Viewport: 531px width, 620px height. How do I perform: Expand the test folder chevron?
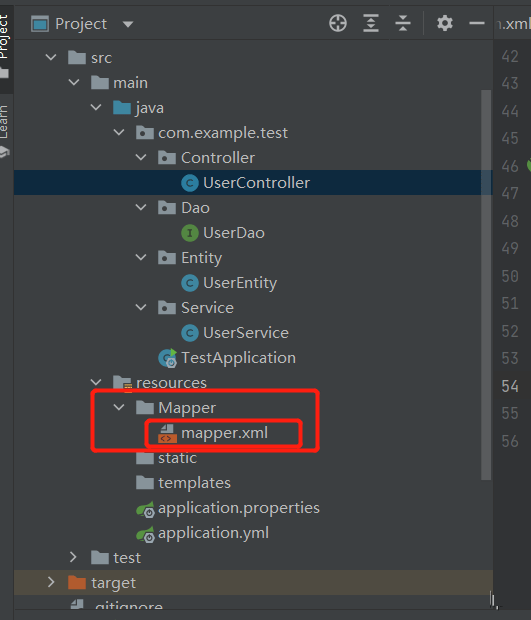coord(73,558)
